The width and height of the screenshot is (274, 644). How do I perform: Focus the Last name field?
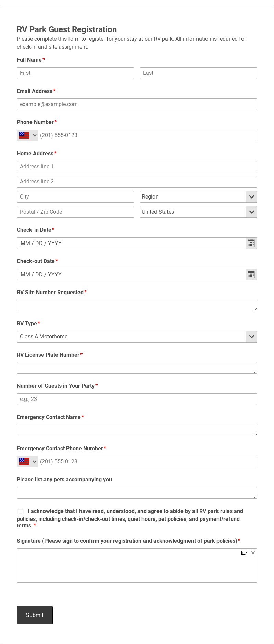pyautogui.click(x=198, y=73)
